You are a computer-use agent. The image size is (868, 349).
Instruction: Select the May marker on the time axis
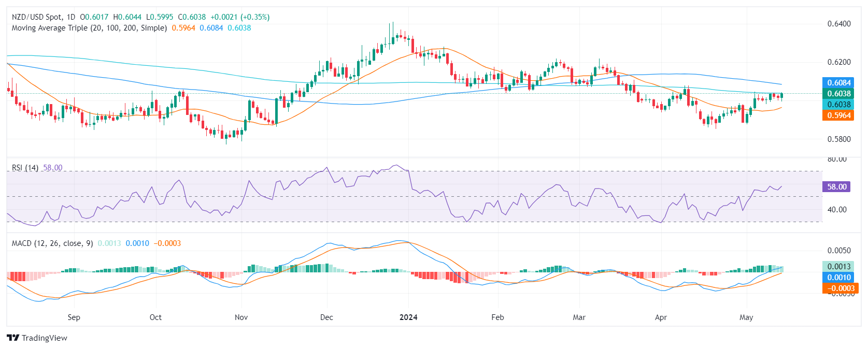point(746,317)
